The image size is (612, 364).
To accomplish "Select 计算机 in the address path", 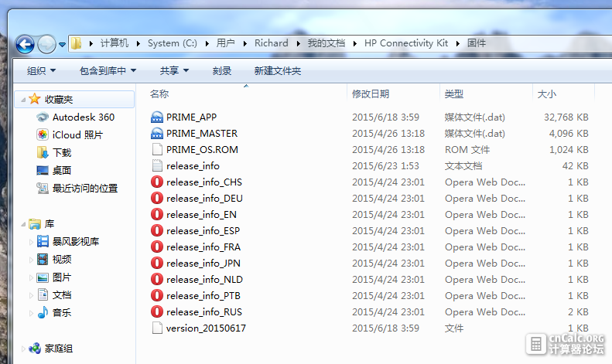I will (115, 43).
